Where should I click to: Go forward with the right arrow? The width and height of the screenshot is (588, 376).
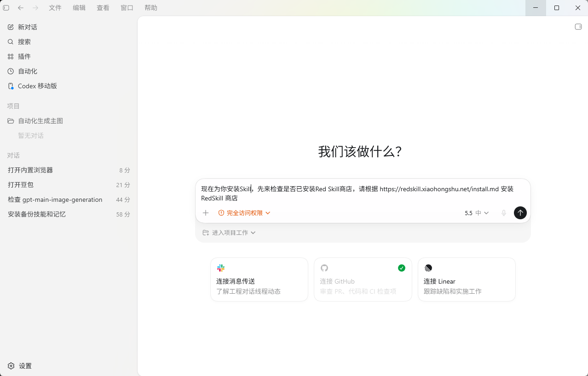(35, 8)
